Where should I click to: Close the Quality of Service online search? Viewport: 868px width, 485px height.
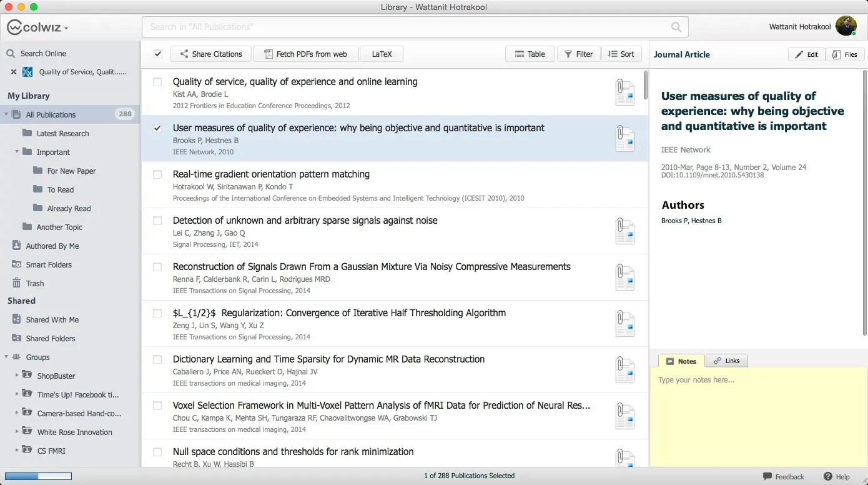pos(13,72)
